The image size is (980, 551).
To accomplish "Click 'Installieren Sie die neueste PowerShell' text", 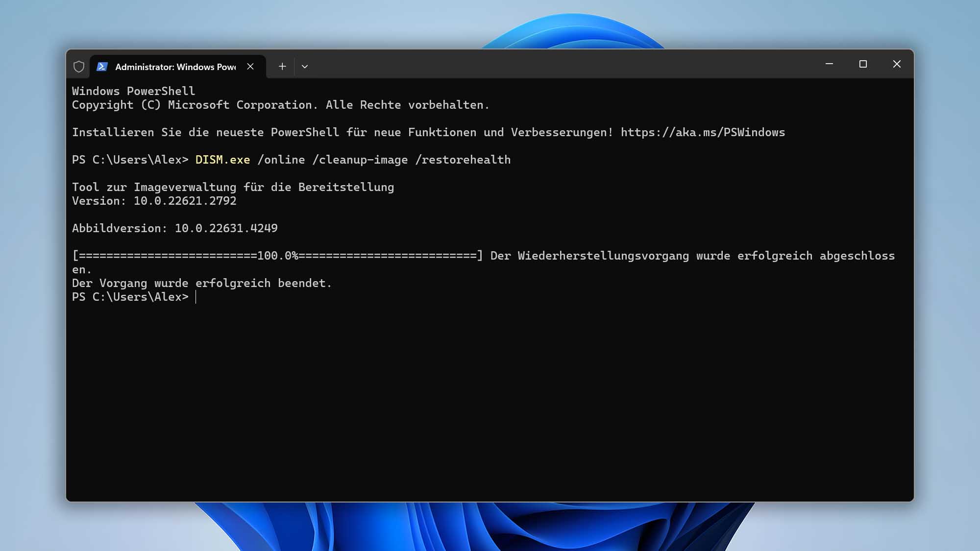I will pos(206,132).
